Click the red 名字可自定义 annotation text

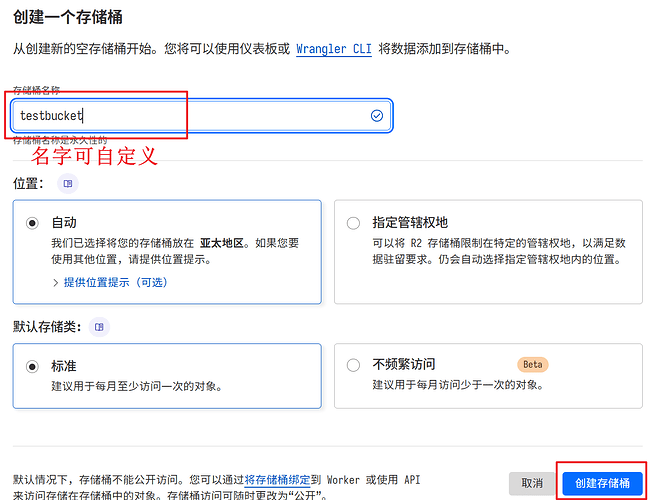(x=94, y=157)
